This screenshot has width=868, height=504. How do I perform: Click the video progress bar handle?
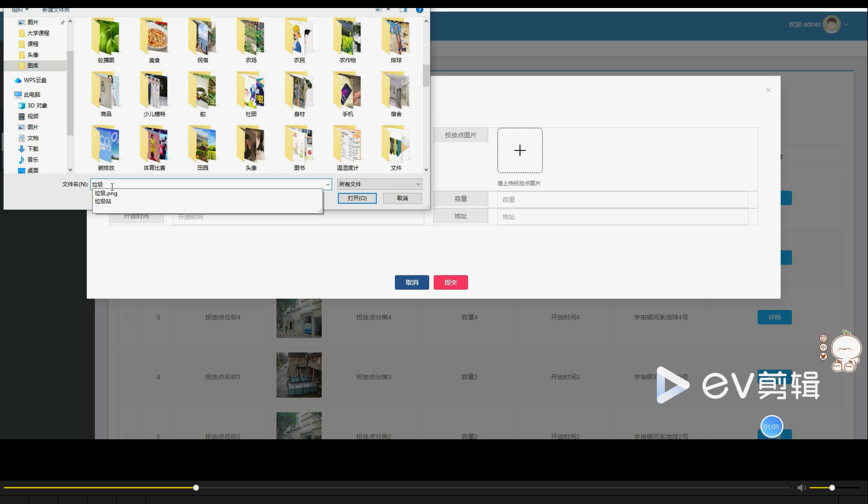pyautogui.click(x=196, y=487)
